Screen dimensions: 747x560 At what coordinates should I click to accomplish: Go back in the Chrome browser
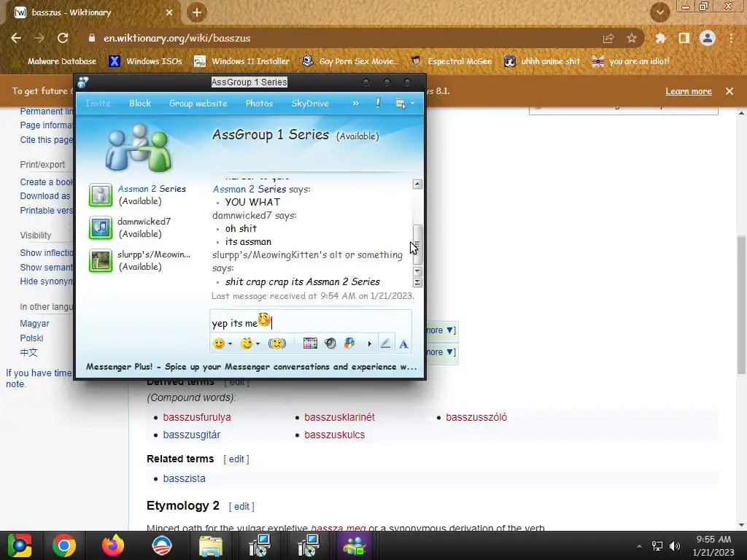pyautogui.click(x=16, y=38)
